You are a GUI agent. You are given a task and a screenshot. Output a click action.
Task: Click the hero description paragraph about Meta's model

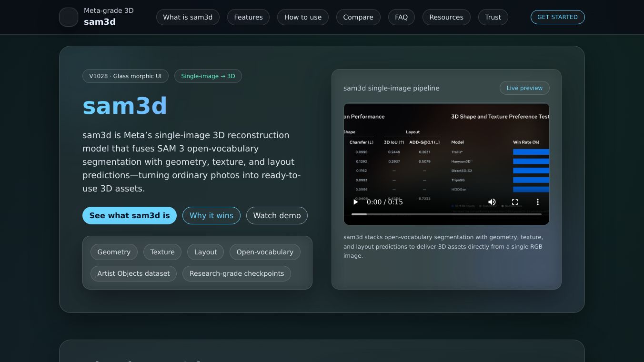(191, 161)
